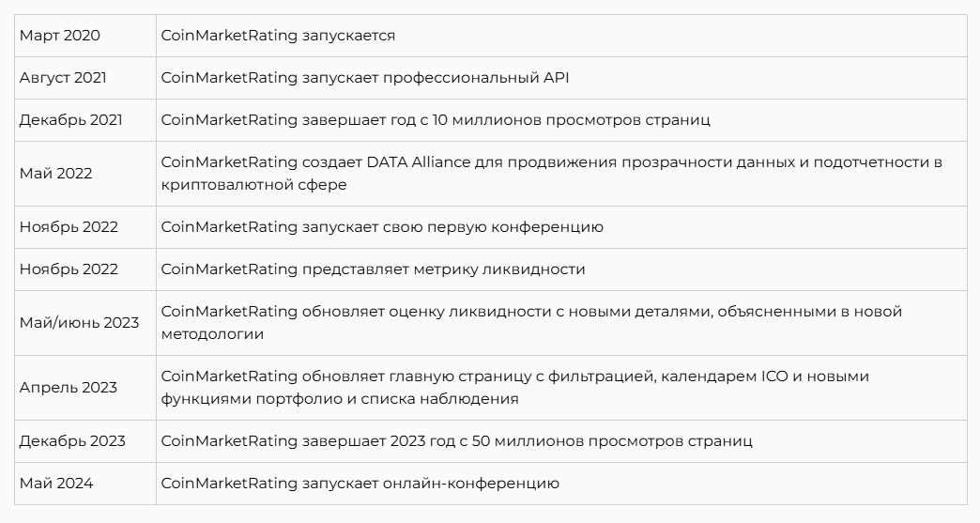Click the Апрель 2023 date cell
The height and width of the screenshot is (523, 980).
click(x=85, y=388)
